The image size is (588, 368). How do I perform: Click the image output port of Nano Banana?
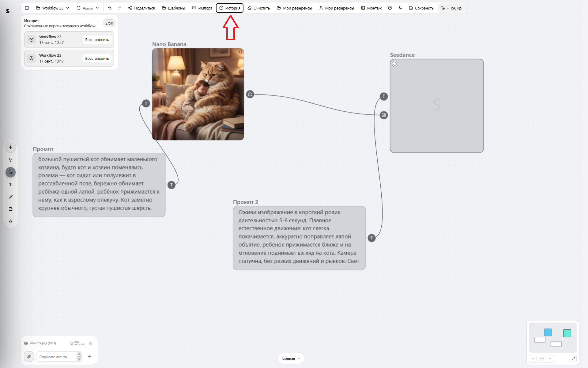coord(250,94)
